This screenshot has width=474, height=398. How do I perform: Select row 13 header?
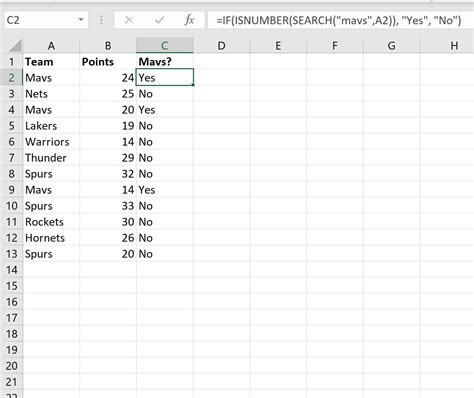(11, 254)
